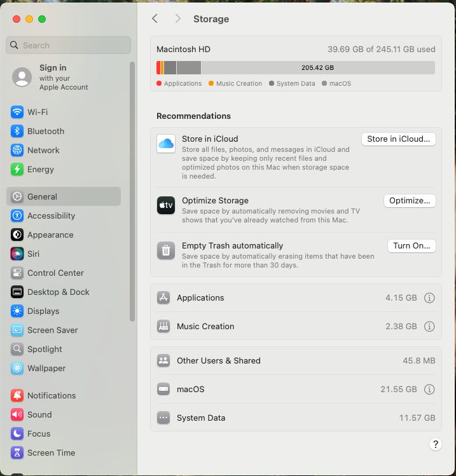The width and height of the screenshot is (456, 476).
Task: Click the Apple Account avatar icon
Action: tap(22, 77)
